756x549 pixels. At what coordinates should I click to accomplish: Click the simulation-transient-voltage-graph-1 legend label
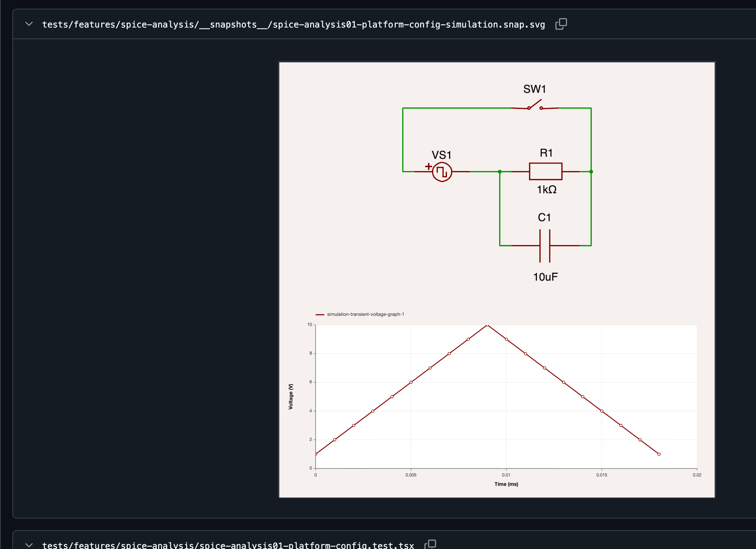pos(365,314)
